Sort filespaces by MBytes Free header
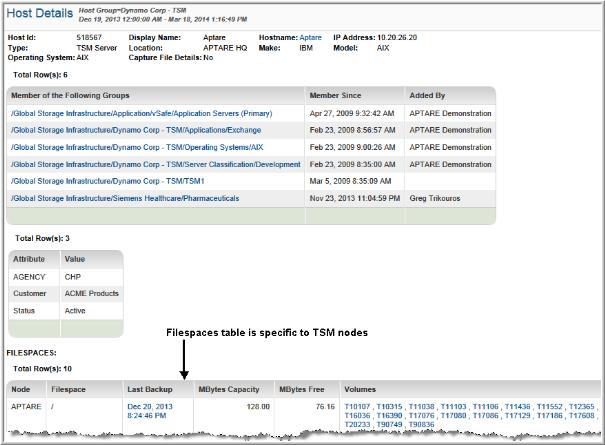The height and width of the screenshot is (445, 605). click(x=299, y=388)
